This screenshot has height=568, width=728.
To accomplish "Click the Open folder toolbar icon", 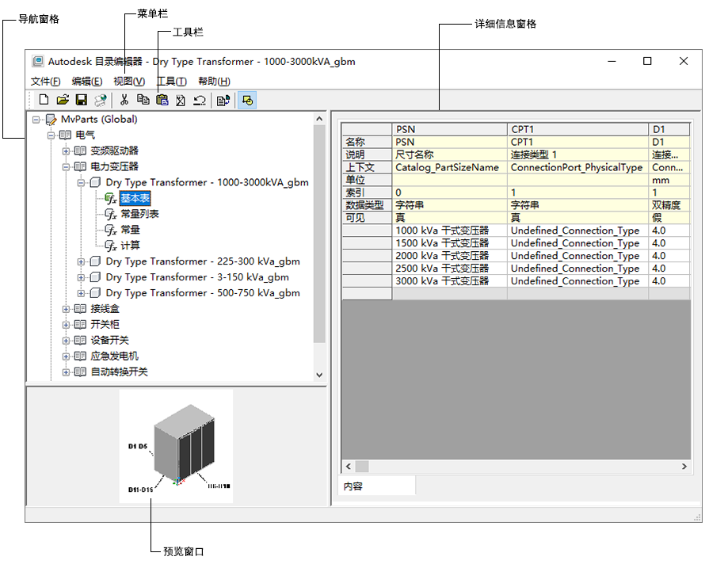I will click(63, 100).
